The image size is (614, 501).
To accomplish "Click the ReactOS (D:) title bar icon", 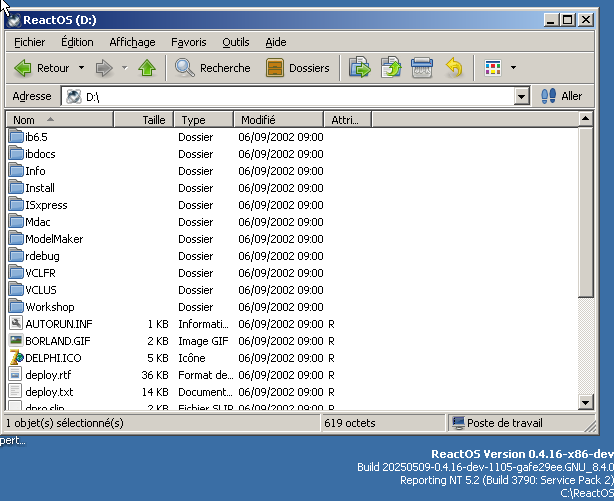I will (14, 20).
